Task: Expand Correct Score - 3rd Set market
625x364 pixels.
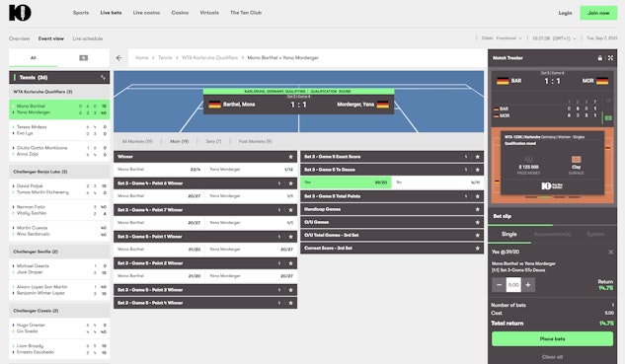Action: pyautogui.click(x=392, y=249)
